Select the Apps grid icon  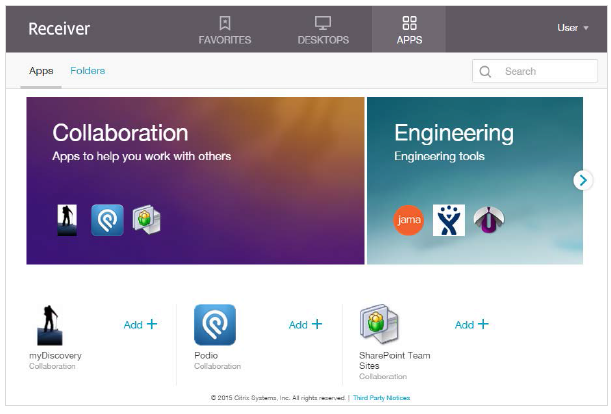pos(409,23)
